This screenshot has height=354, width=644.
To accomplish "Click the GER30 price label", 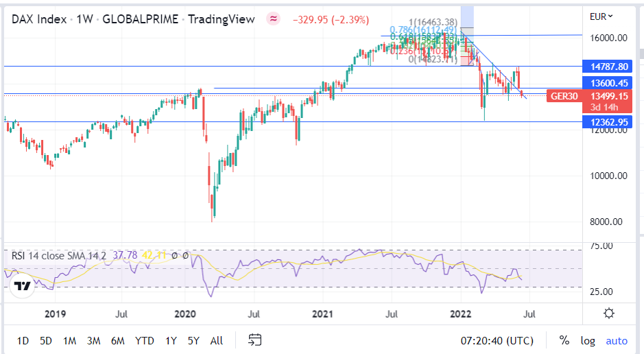I will pos(564,96).
